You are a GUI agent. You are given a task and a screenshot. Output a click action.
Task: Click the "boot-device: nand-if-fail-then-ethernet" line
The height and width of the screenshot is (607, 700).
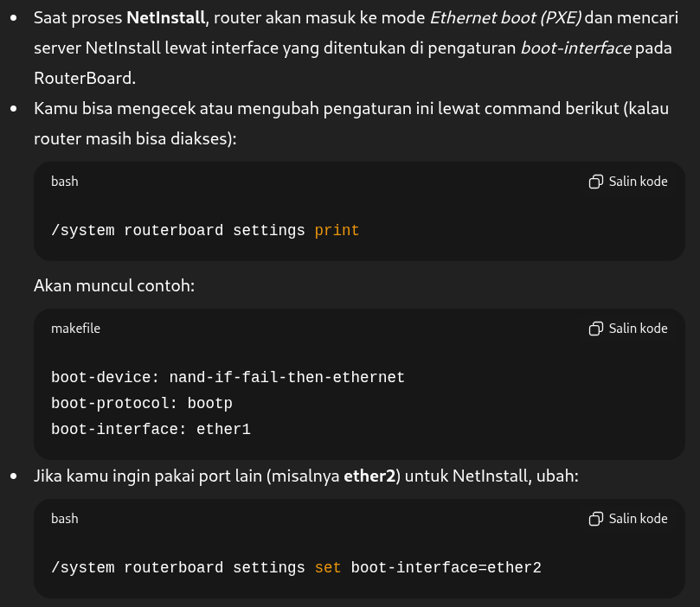pyautogui.click(x=228, y=378)
